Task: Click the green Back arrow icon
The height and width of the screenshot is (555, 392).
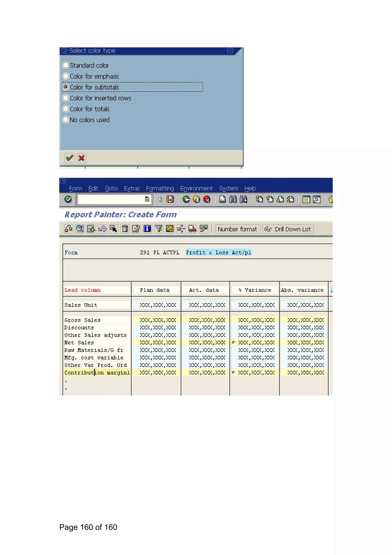Action: pyautogui.click(x=186, y=199)
